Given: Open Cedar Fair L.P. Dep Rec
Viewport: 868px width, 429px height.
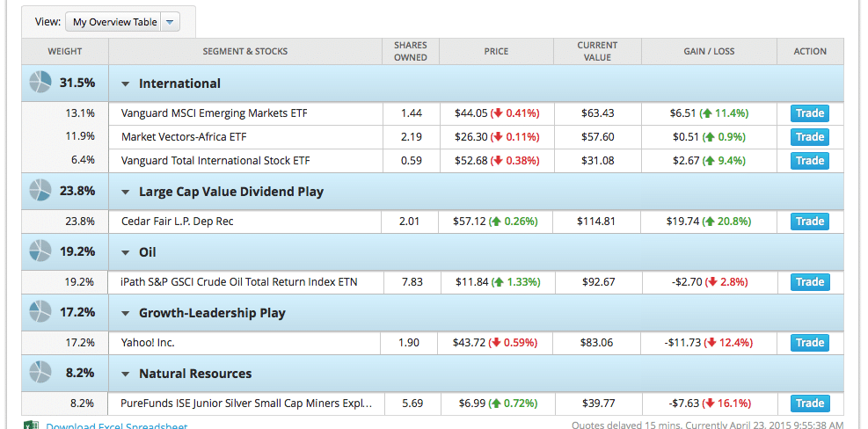Looking at the screenshot, I should pos(177,222).
